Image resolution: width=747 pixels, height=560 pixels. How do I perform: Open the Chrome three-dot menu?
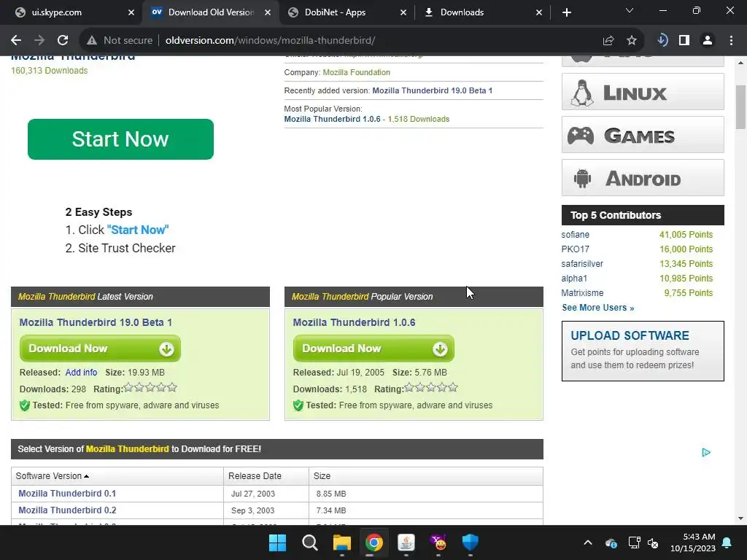pyautogui.click(x=731, y=41)
